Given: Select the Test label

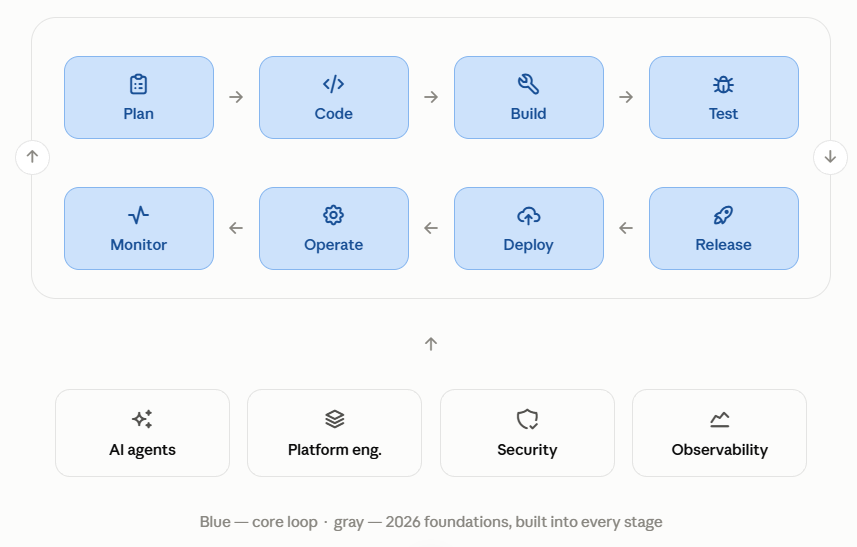Looking at the screenshot, I should (x=724, y=114).
